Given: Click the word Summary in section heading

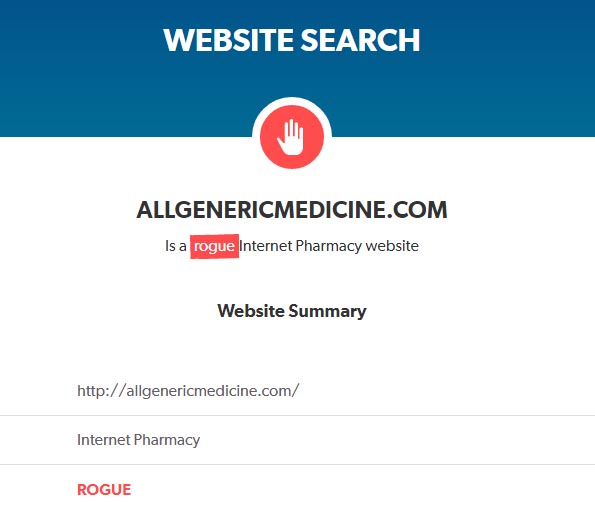Looking at the screenshot, I should [x=327, y=311].
